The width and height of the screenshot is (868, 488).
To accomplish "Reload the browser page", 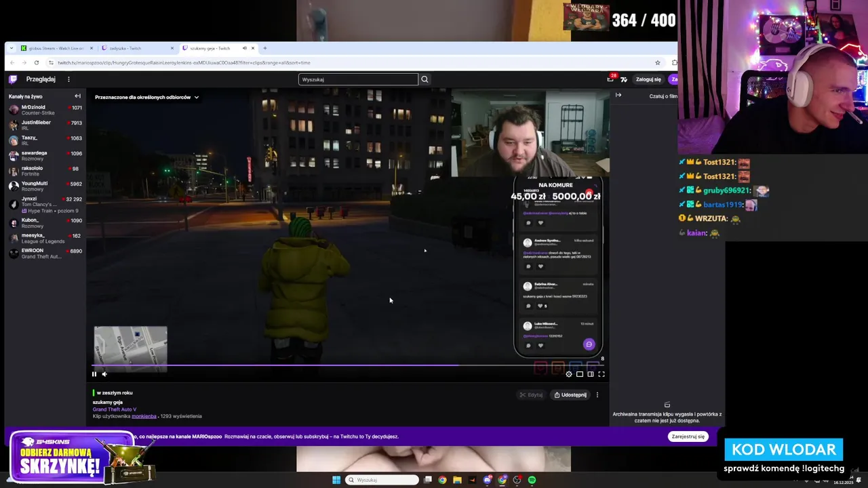I will [37, 62].
